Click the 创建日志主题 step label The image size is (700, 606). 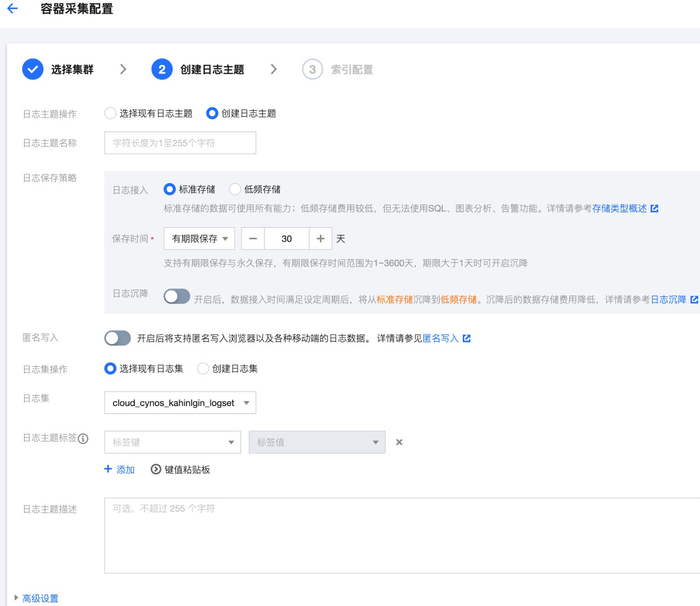[212, 69]
